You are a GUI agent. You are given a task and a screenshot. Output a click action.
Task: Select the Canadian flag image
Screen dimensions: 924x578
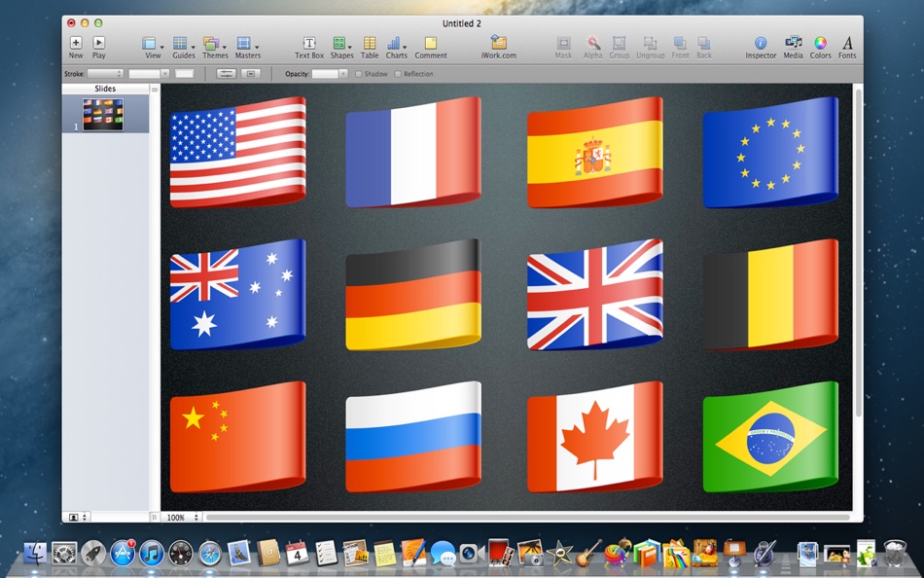click(x=594, y=437)
